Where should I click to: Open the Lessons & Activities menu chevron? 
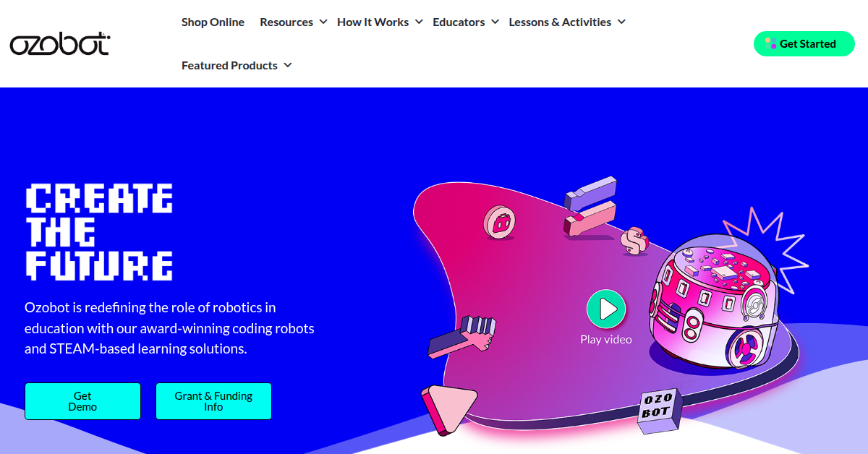tap(621, 22)
